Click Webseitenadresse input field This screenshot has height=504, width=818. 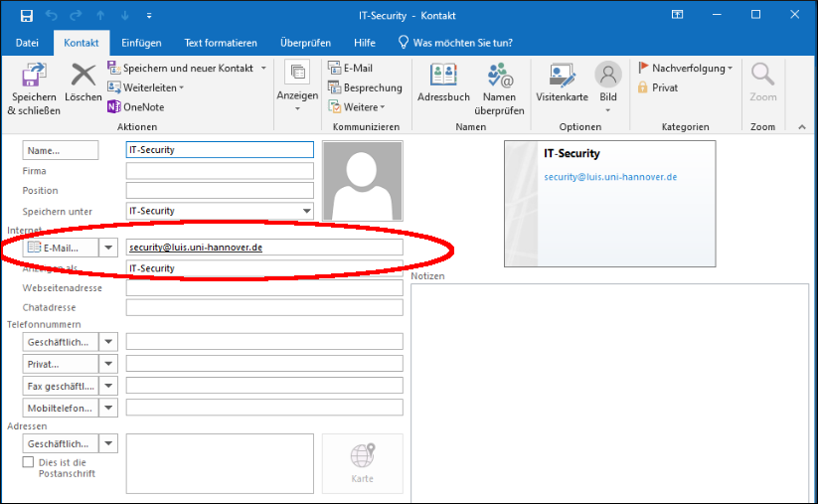tap(264, 288)
